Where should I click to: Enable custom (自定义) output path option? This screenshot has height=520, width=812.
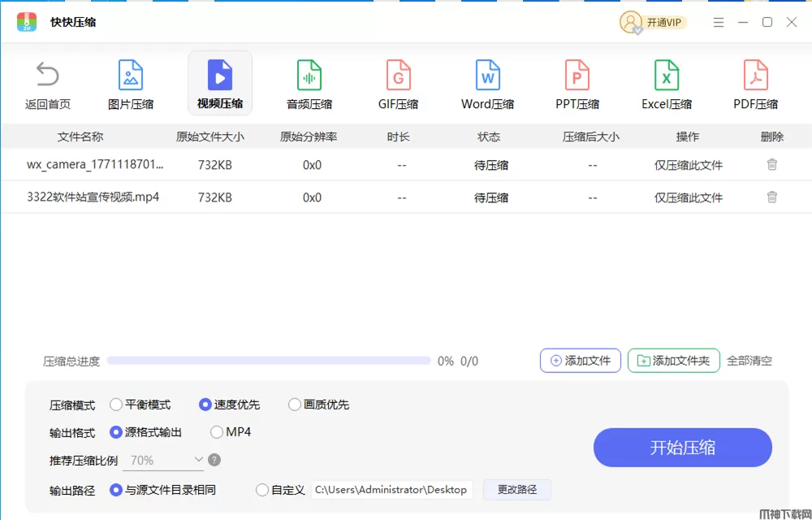pyautogui.click(x=262, y=490)
